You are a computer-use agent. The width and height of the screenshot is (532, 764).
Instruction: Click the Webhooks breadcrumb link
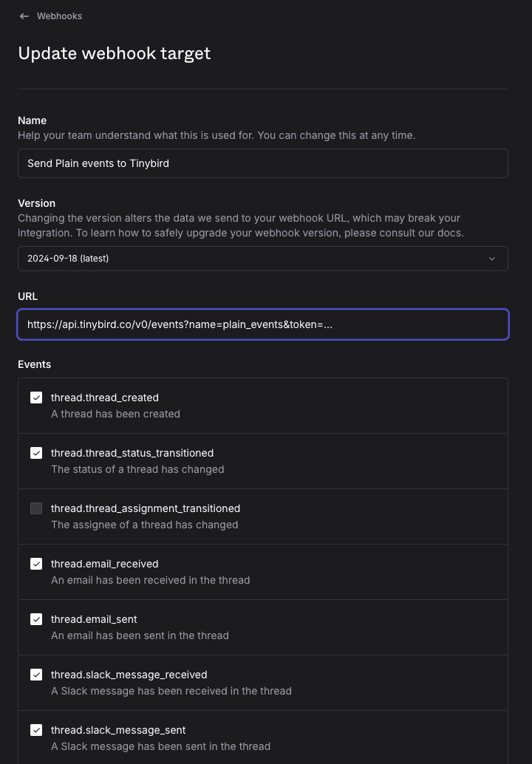coord(59,16)
